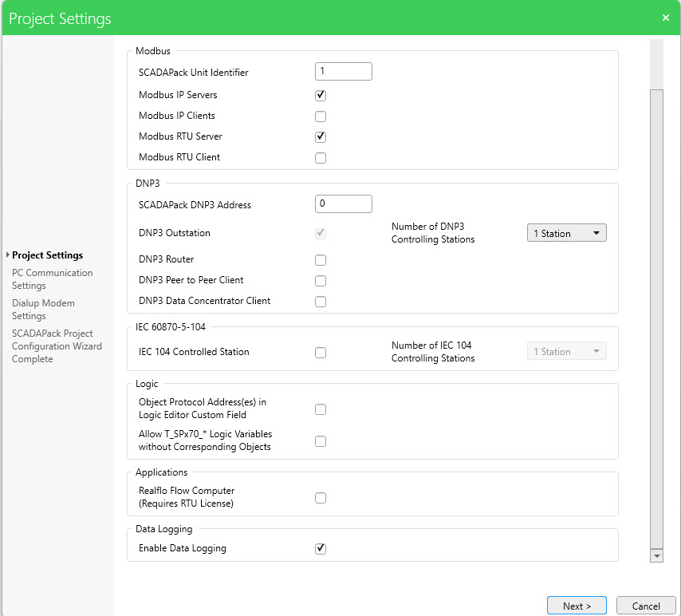Image resolution: width=681 pixels, height=616 pixels.
Task: Select the Project Settings wizard step
Action: click(x=47, y=255)
